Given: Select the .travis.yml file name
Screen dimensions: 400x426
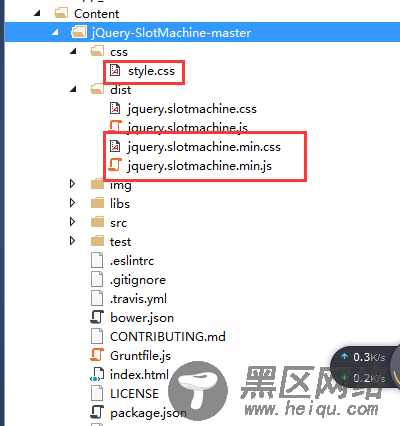Looking at the screenshot, I should click(138, 299).
